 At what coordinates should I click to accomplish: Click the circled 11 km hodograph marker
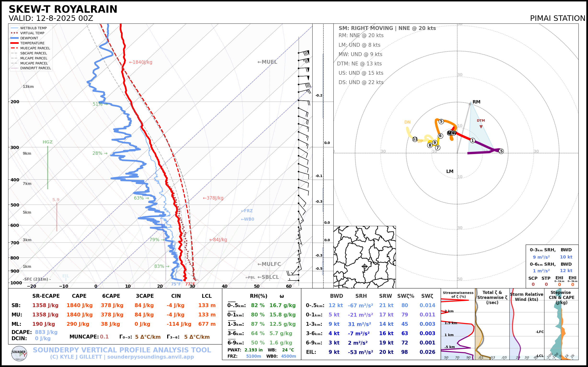click(x=415, y=139)
